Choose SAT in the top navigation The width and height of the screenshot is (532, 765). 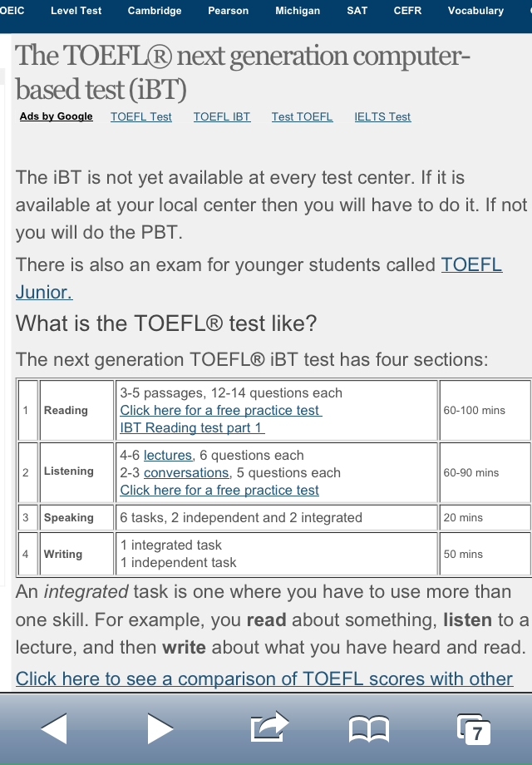357,11
